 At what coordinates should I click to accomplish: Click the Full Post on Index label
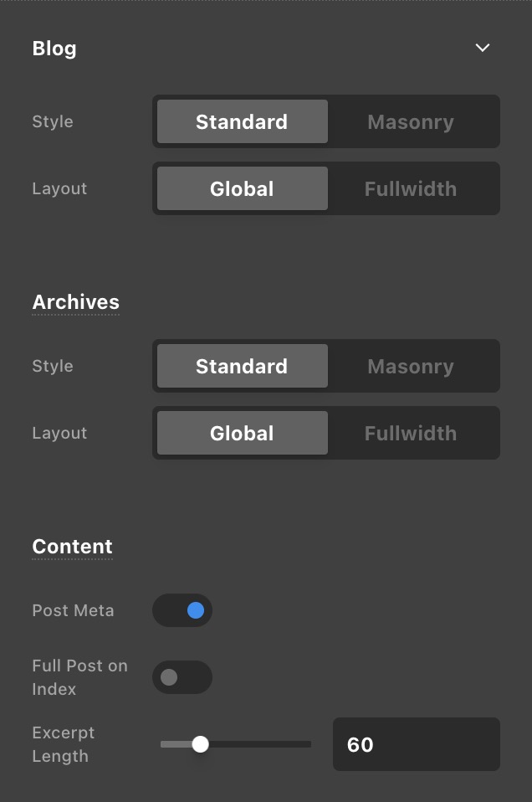tap(79, 677)
